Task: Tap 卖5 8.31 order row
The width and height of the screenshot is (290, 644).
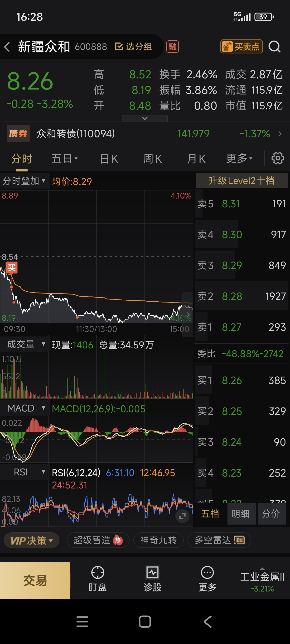Action: click(x=242, y=204)
